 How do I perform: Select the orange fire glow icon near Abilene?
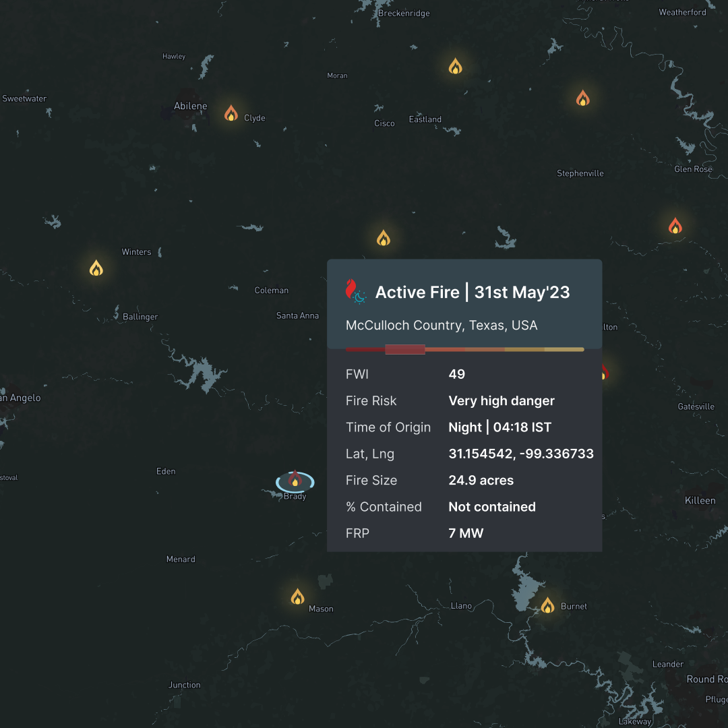click(x=231, y=112)
